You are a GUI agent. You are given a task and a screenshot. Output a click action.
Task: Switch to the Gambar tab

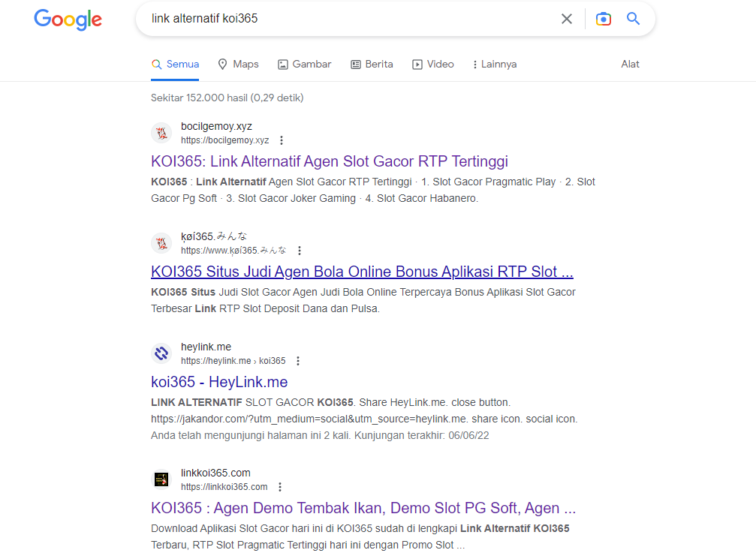[304, 65]
